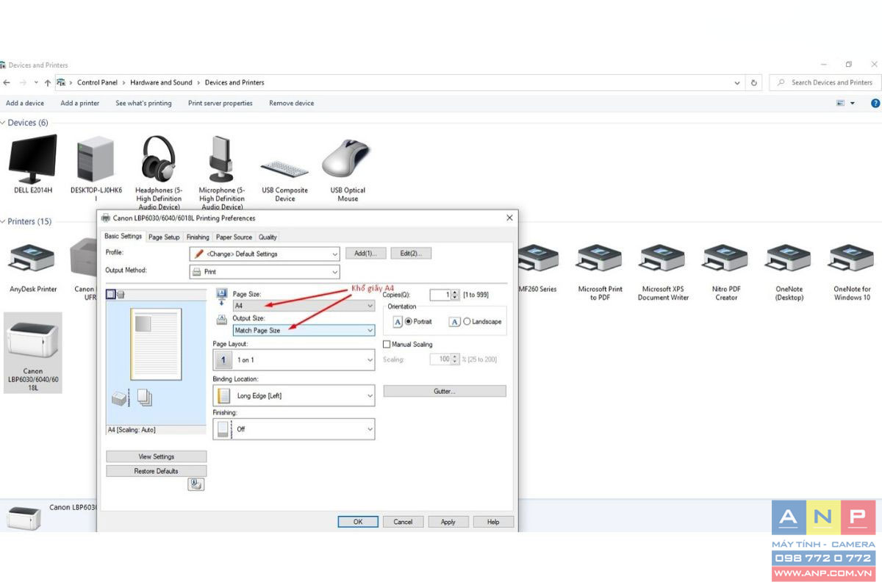Open Print server properties

coord(220,104)
